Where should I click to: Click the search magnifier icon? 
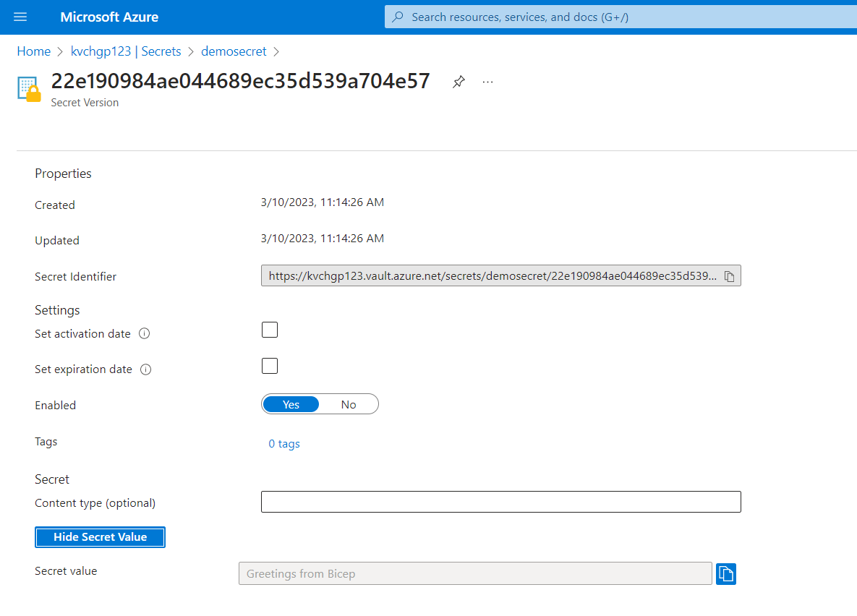point(398,17)
